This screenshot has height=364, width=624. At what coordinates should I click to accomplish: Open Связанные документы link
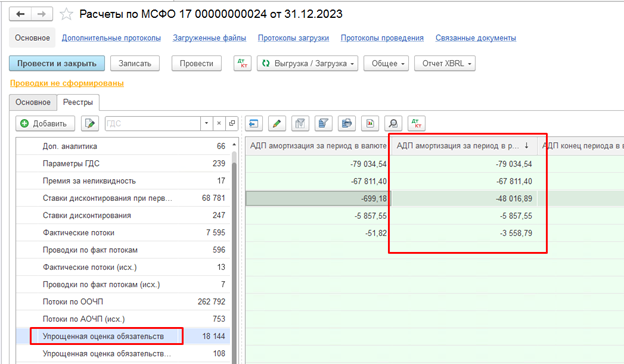476,38
